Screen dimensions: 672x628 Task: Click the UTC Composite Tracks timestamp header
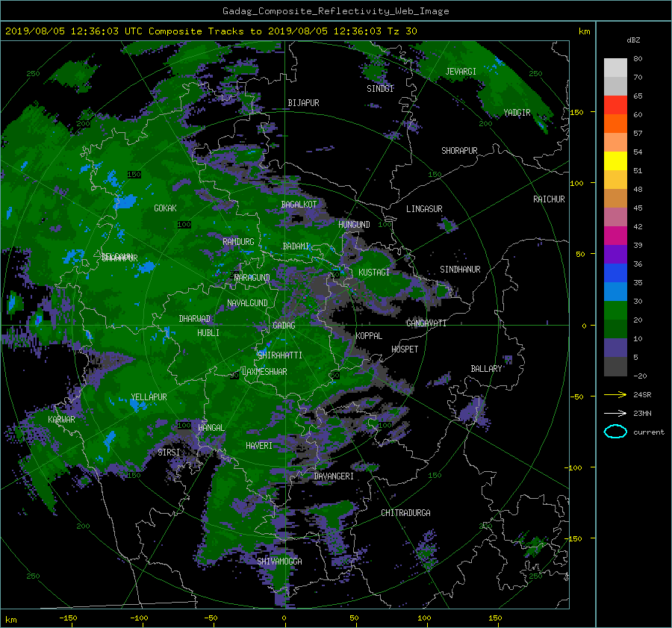(x=211, y=31)
